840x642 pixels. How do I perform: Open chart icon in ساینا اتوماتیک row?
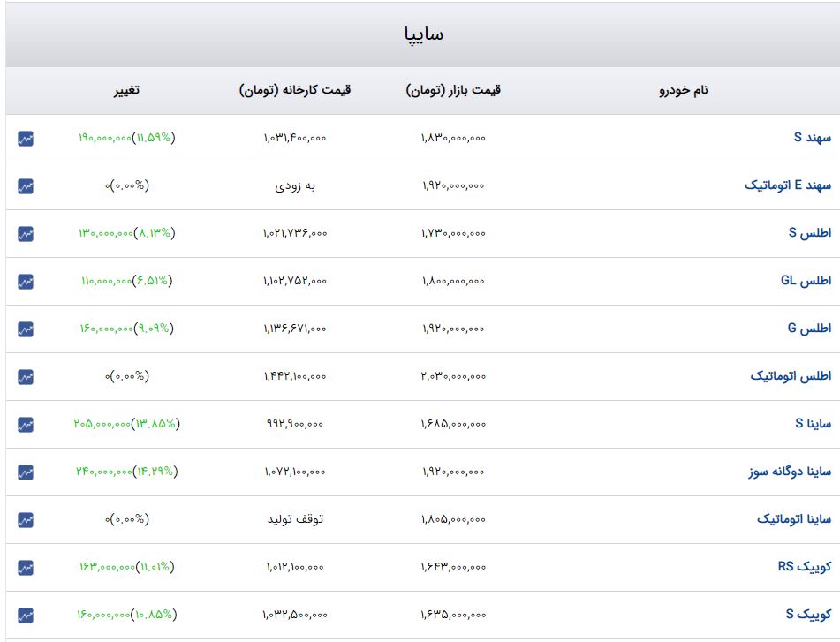point(26,520)
